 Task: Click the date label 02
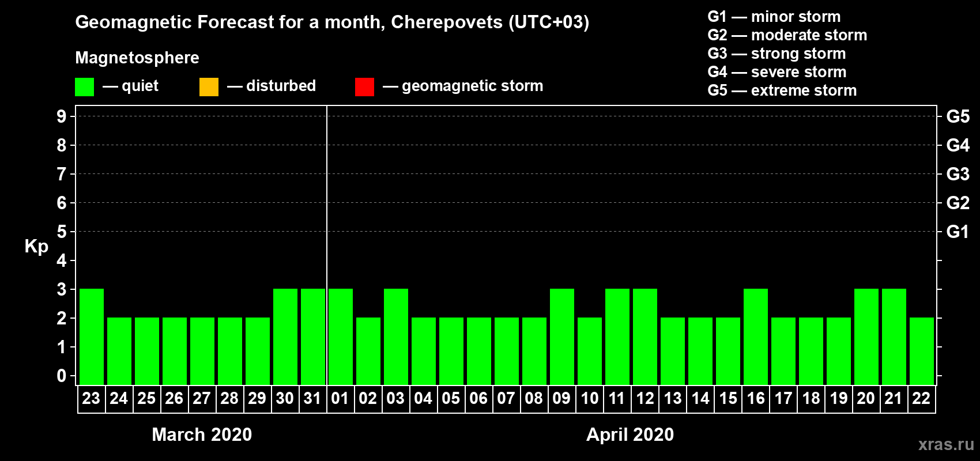(x=368, y=398)
